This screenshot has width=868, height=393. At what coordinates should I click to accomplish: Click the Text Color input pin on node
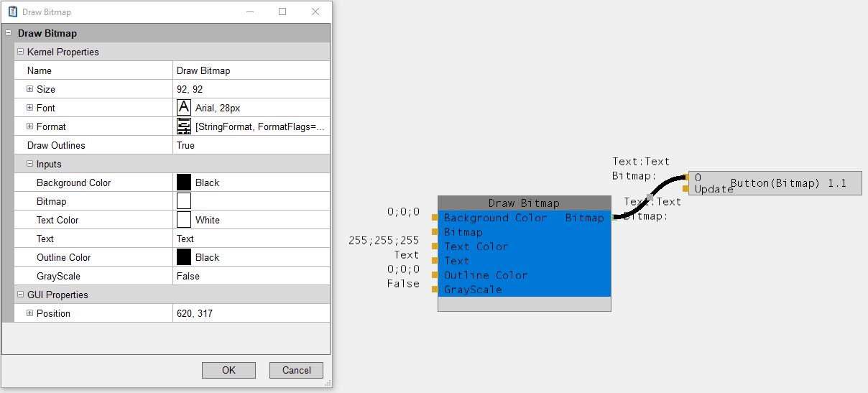click(435, 246)
